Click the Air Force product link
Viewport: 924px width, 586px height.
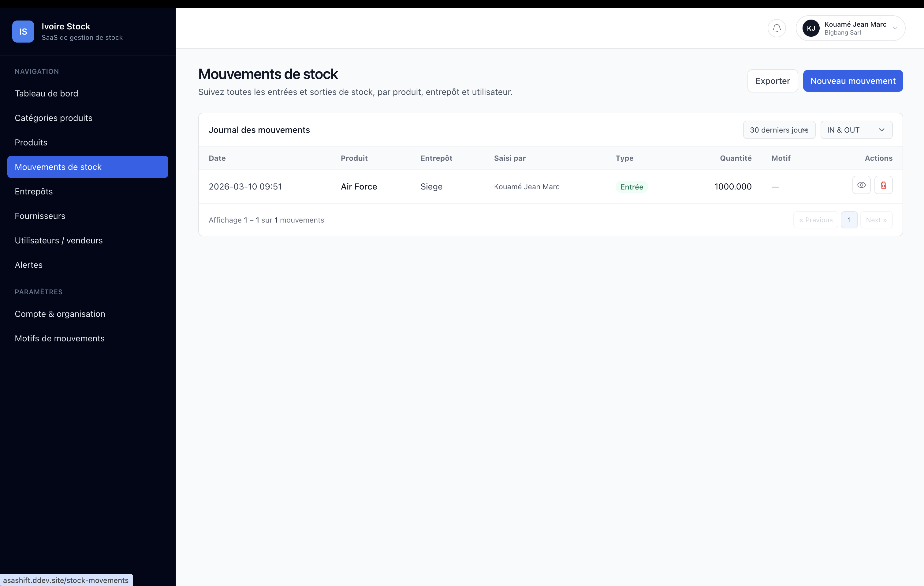[358, 187]
